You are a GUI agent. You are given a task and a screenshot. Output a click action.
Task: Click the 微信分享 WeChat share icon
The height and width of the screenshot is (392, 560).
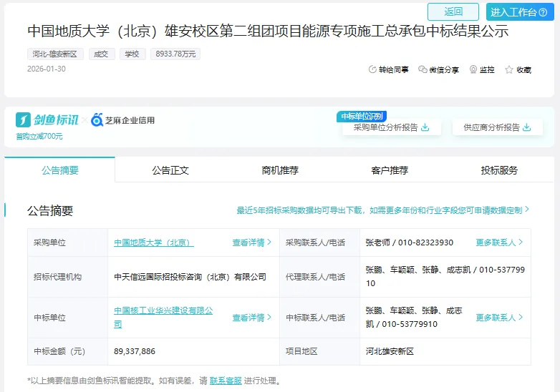(423, 70)
